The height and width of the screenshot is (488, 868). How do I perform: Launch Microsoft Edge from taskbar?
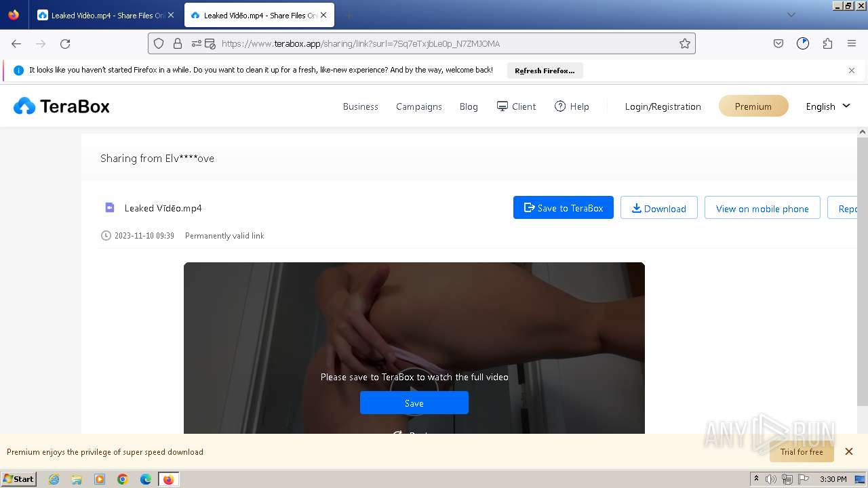click(146, 479)
